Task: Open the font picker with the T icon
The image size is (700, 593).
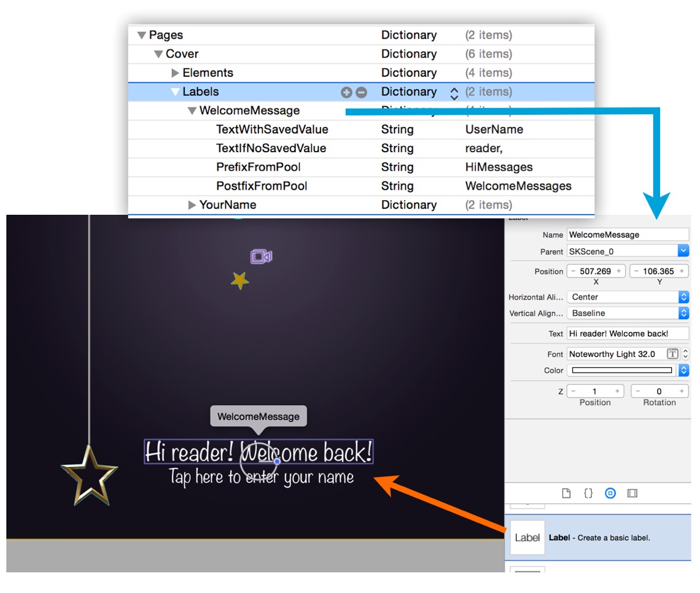Action: point(673,354)
